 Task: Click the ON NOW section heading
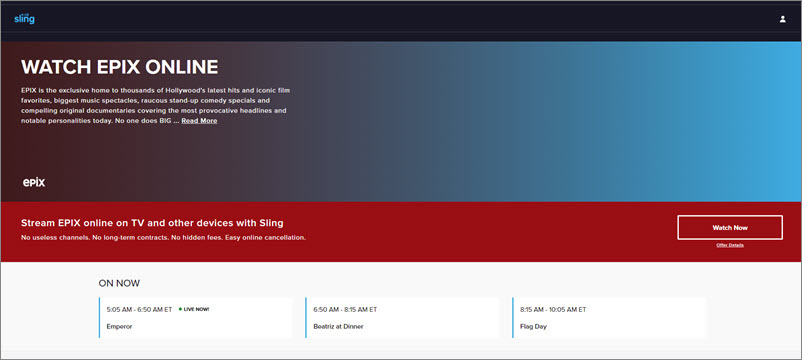coord(119,283)
